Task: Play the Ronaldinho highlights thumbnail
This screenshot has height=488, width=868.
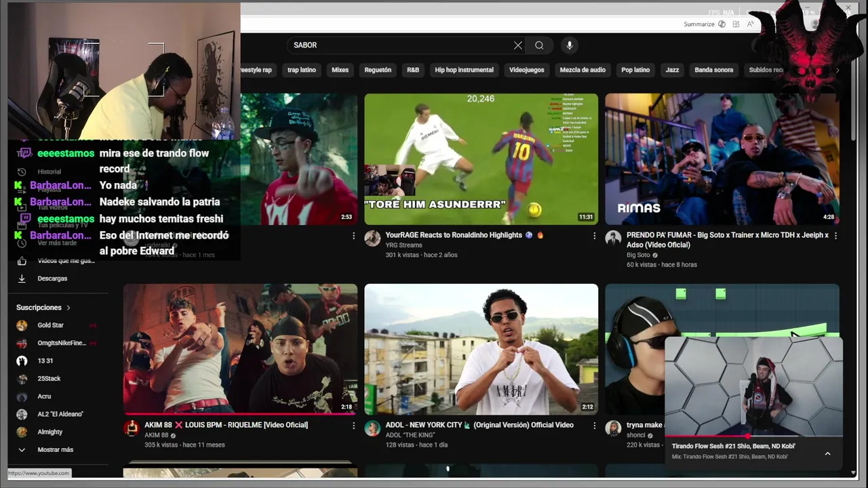Action: [x=481, y=159]
